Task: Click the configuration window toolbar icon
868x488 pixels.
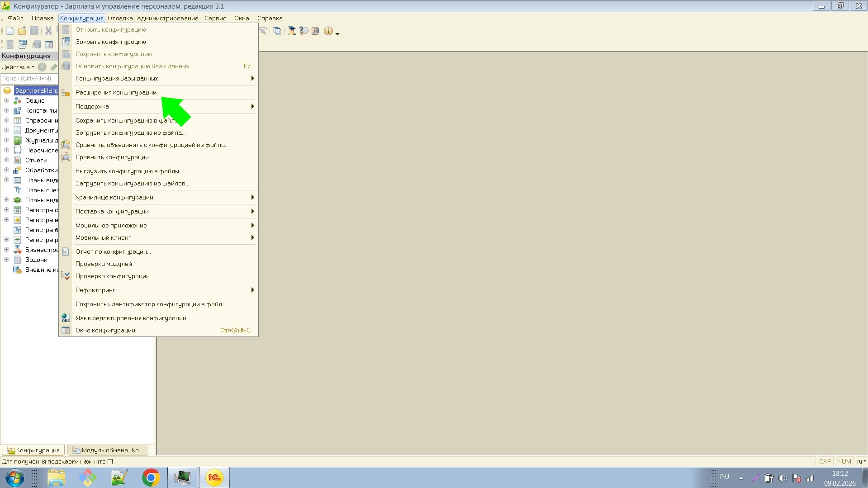Action: (x=48, y=44)
